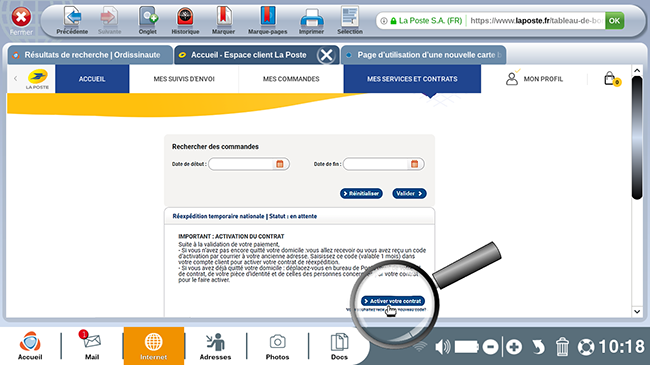Click the speaker volume icon
The height and width of the screenshot is (365, 650).
point(442,347)
